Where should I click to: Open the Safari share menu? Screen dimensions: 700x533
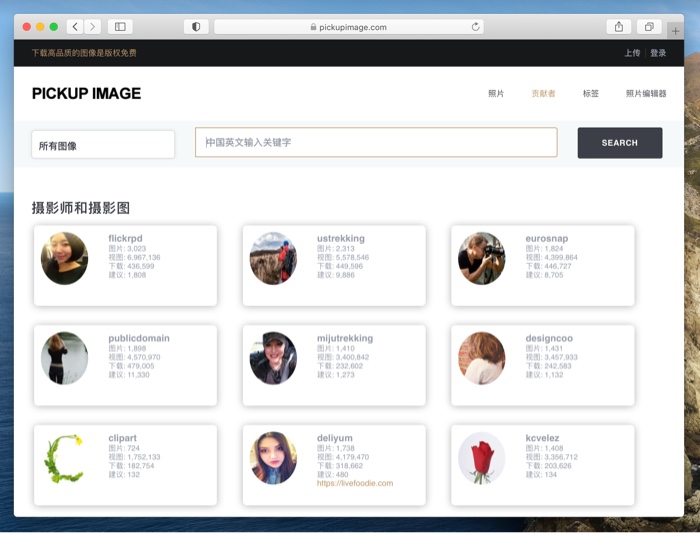tap(619, 27)
